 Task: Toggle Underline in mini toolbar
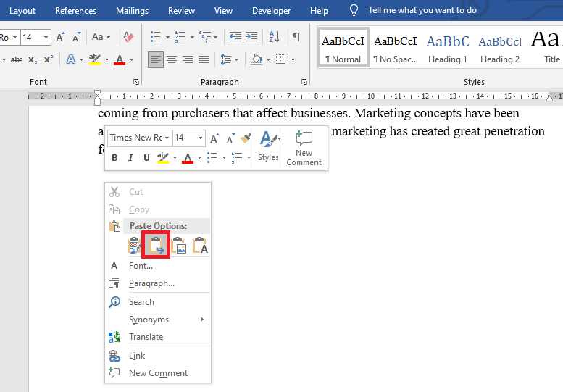pyautogui.click(x=146, y=157)
